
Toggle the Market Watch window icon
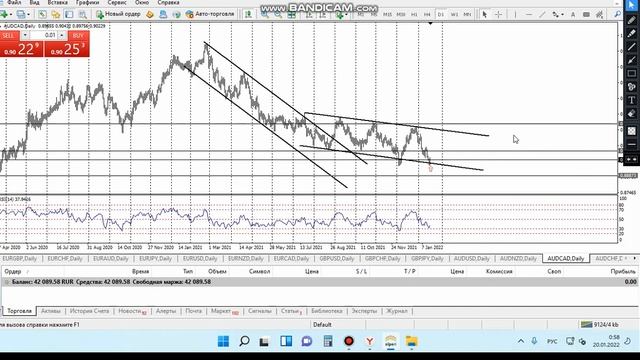tap(42, 14)
